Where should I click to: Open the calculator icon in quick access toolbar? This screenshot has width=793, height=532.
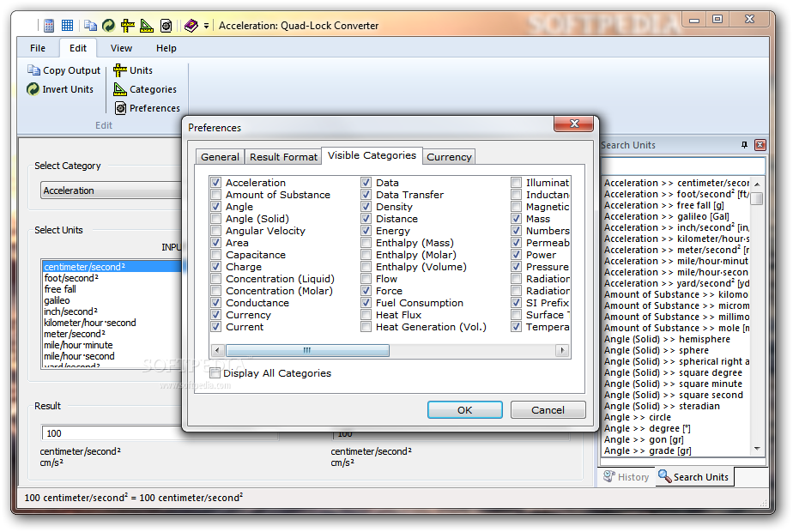pyautogui.click(x=49, y=25)
